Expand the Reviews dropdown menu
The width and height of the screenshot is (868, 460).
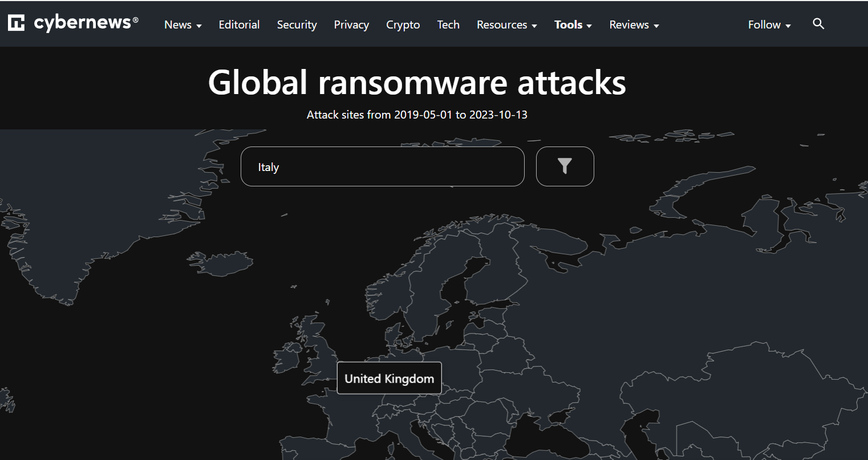tap(634, 25)
